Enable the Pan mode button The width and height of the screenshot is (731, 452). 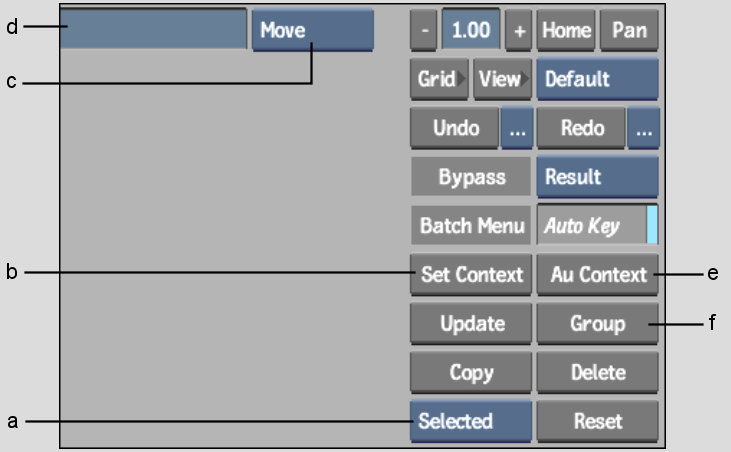coord(629,30)
